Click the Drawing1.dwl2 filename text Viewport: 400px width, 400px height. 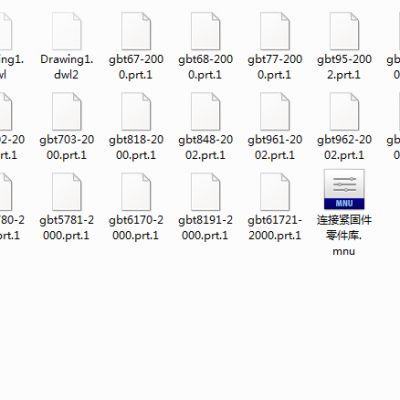coord(67,67)
